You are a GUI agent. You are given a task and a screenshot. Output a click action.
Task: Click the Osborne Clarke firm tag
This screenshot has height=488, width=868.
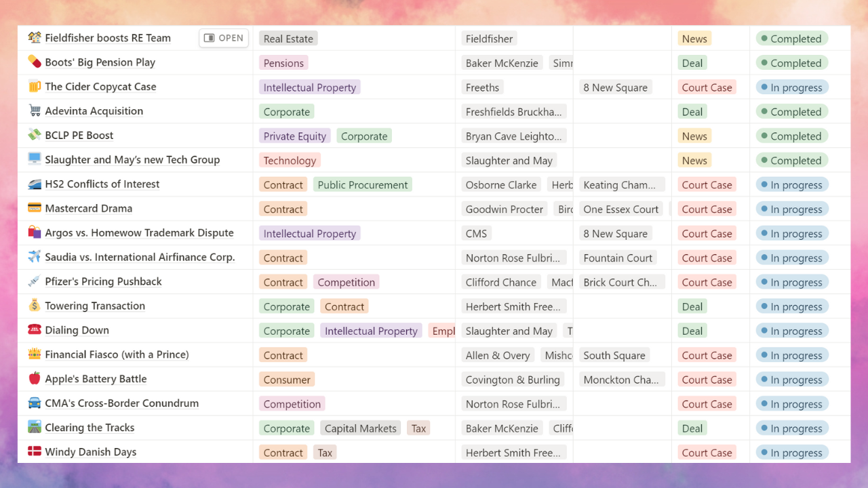[501, 185]
